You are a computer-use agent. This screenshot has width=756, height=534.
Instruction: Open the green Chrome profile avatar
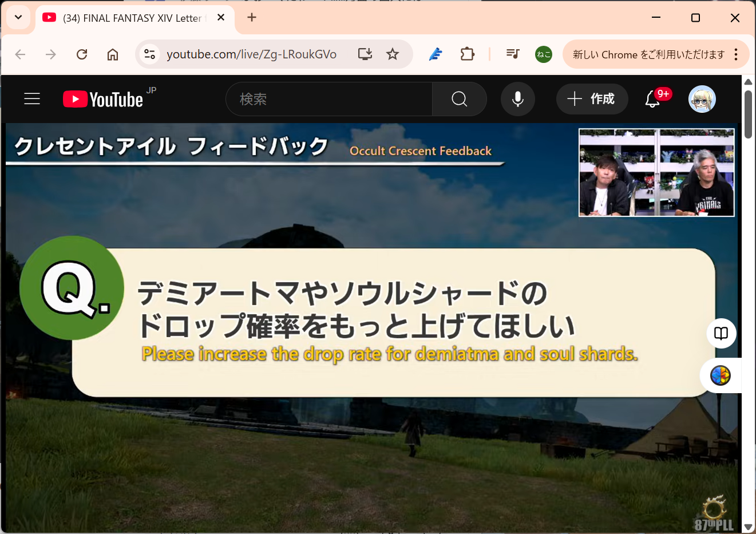pos(544,54)
